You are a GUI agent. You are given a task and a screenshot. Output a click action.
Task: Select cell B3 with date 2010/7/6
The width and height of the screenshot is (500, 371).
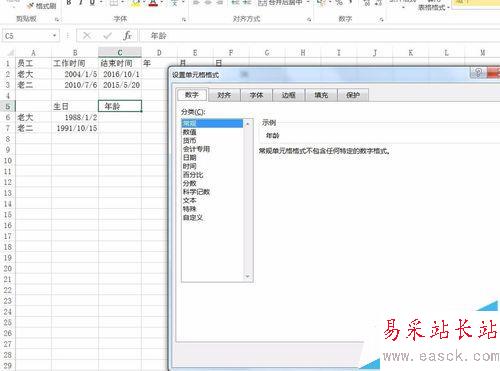[x=75, y=85]
